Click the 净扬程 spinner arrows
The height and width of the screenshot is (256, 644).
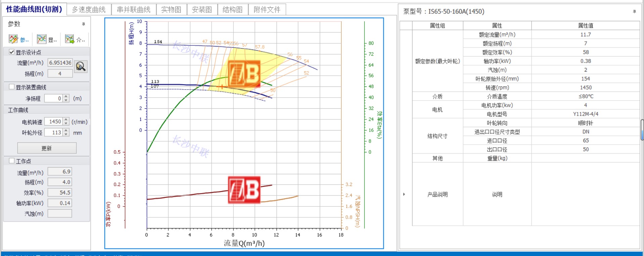coord(66,98)
